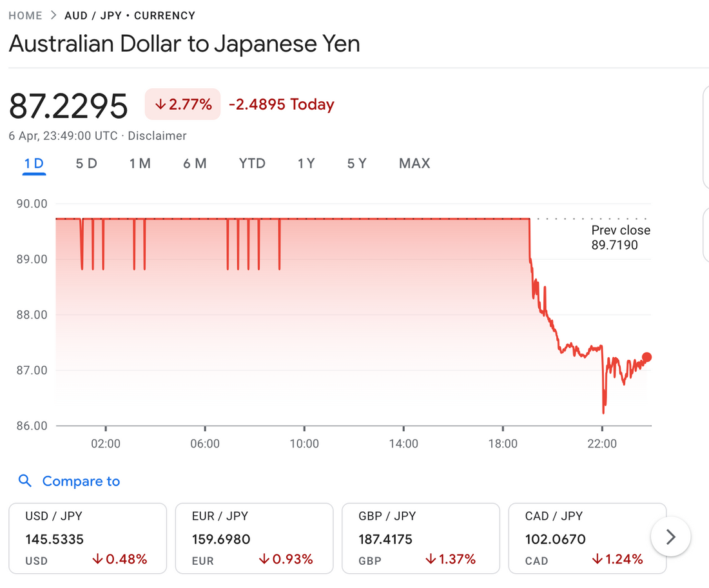Click the red current price dot on chart
Image resolution: width=709 pixels, height=588 pixels.
click(x=647, y=357)
